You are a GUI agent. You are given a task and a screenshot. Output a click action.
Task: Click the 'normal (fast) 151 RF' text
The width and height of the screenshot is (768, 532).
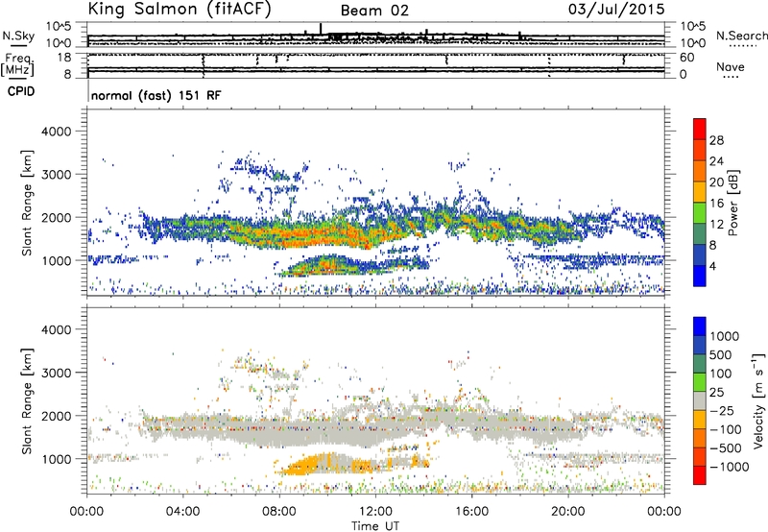click(x=156, y=95)
